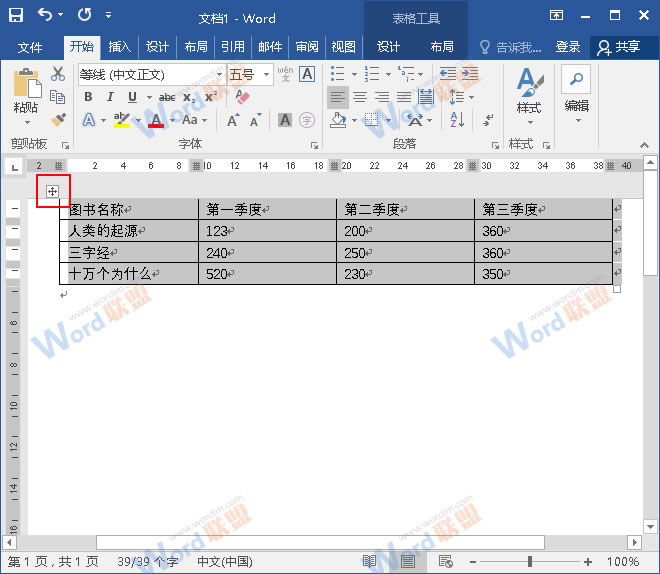Click the cell 人类的起源

click(x=129, y=231)
